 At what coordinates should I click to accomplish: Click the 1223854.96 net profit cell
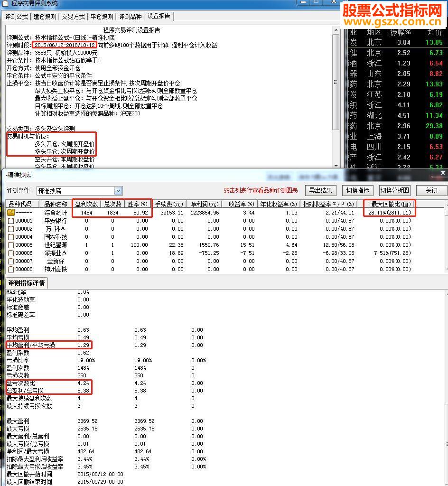click(205, 213)
